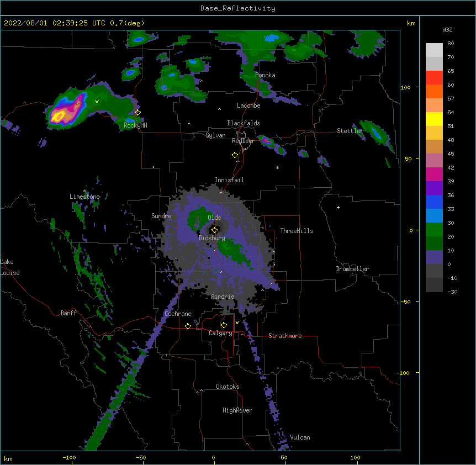Image resolution: width=476 pixels, height=465 pixels.
Task: Click the Olds town label
Action: point(214,218)
